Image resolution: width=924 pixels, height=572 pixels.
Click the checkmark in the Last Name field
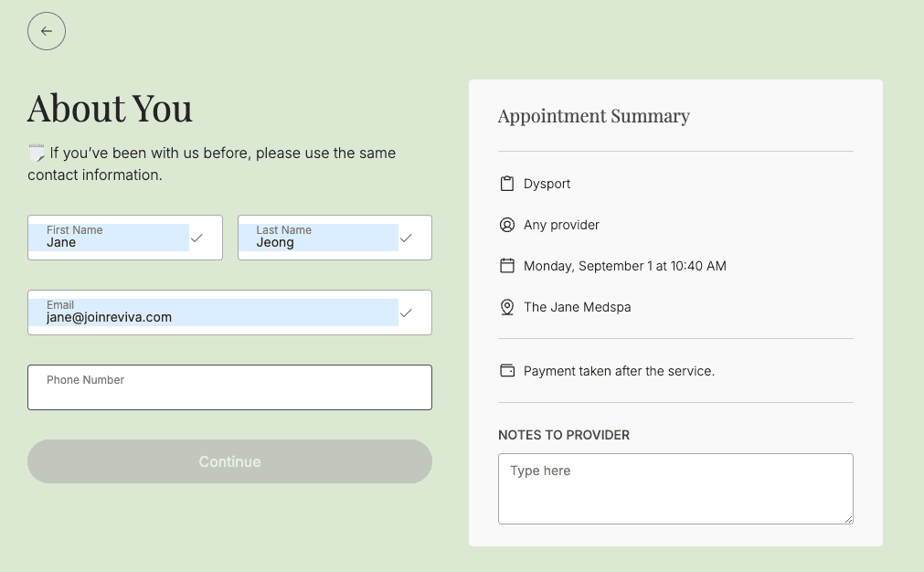(406, 238)
